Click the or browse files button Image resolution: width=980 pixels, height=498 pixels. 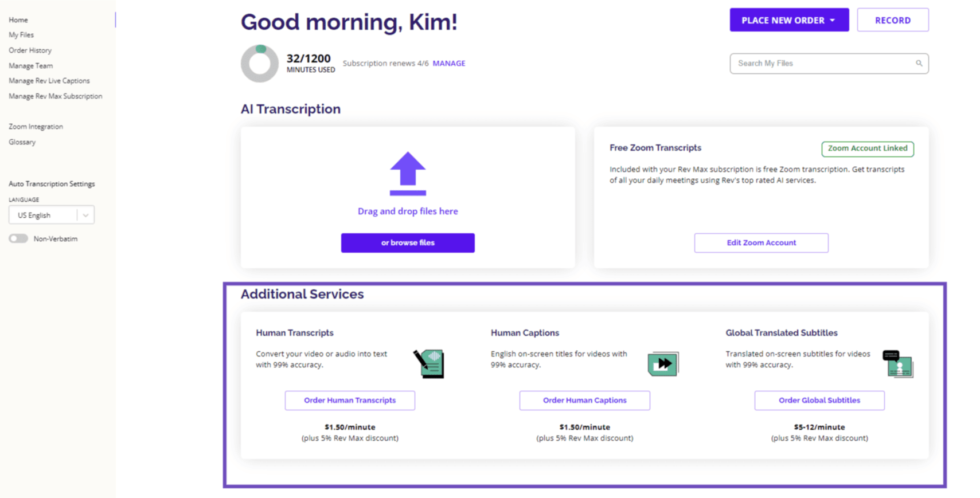coord(408,243)
